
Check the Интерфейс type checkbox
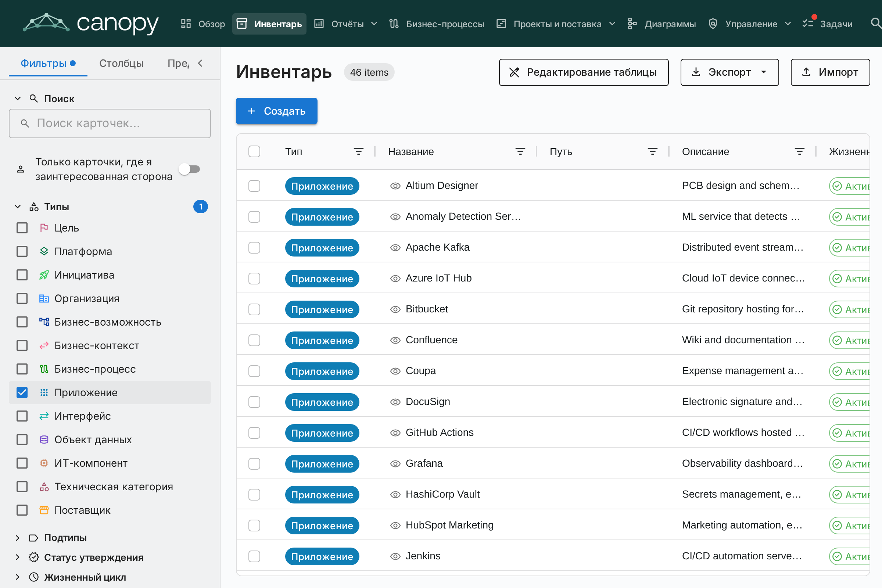coord(22,416)
